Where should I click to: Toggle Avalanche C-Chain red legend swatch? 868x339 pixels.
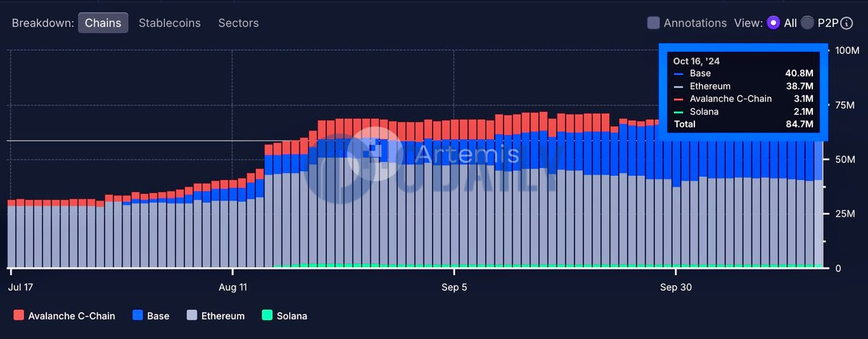click(19, 316)
